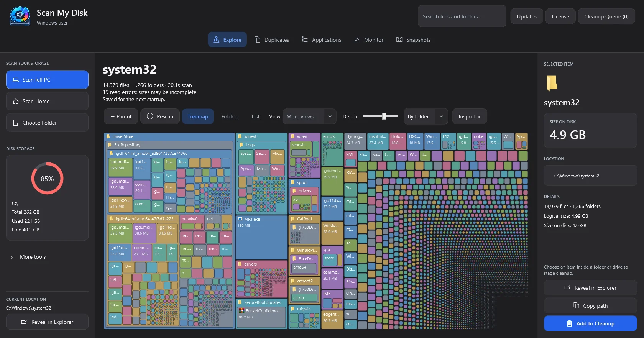Viewport: 644px width, 338px height.
Task: Click the Scan My Disk app logo
Action: [20, 16]
